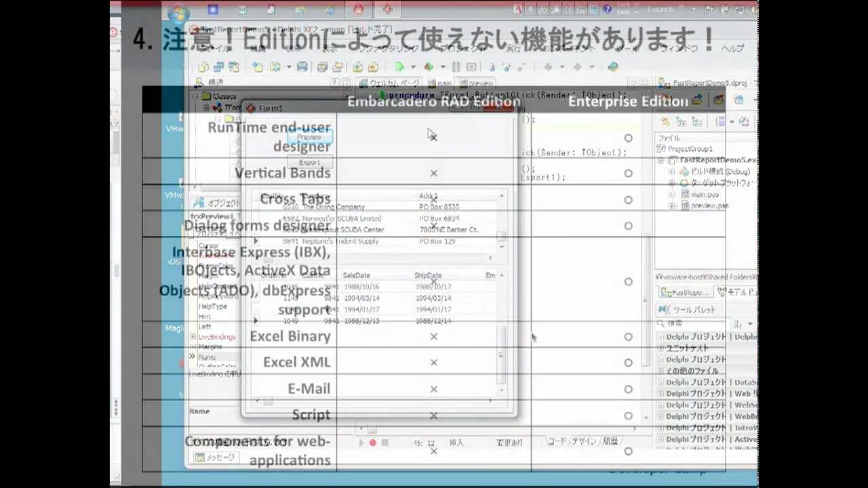Click the red A language bar icon
This screenshot has width=868, height=488.
point(517,9)
